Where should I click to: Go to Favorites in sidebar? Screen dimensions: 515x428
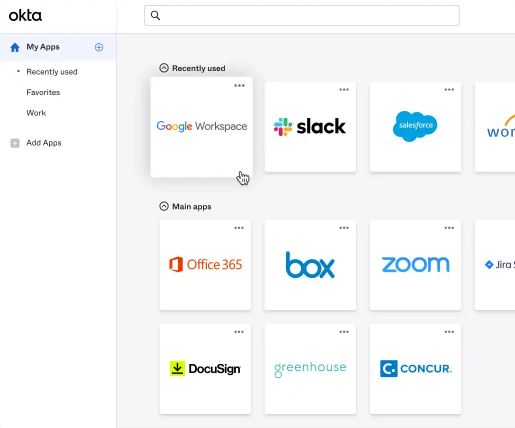[43, 92]
